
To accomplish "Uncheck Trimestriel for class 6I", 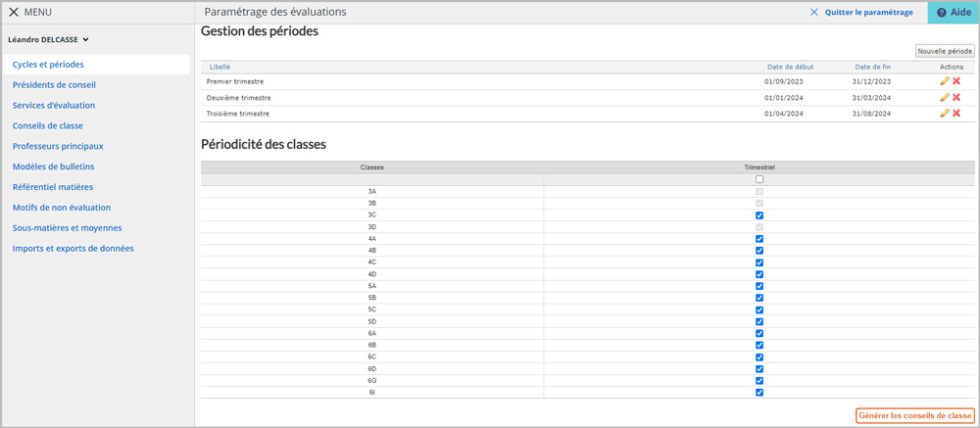I will pos(759,393).
